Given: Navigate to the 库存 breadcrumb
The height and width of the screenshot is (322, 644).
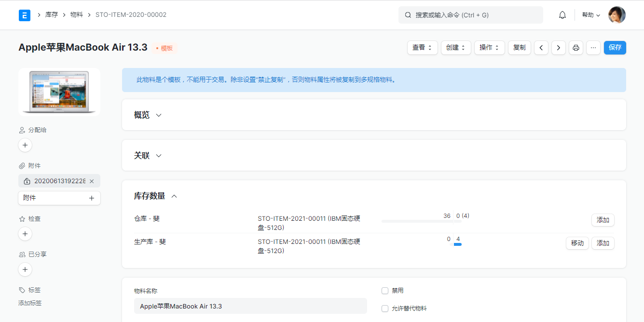Looking at the screenshot, I should coord(52,15).
